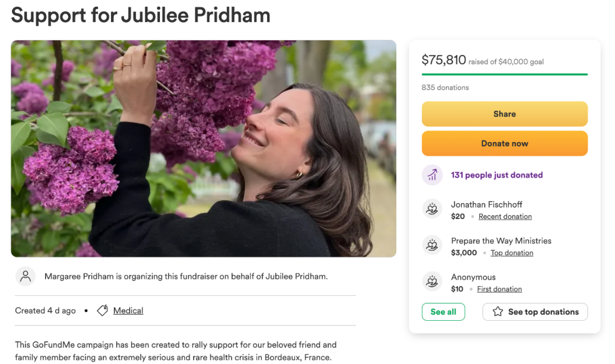Follow the First donation link
This screenshot has width=615, height=364.
[499, 289]
